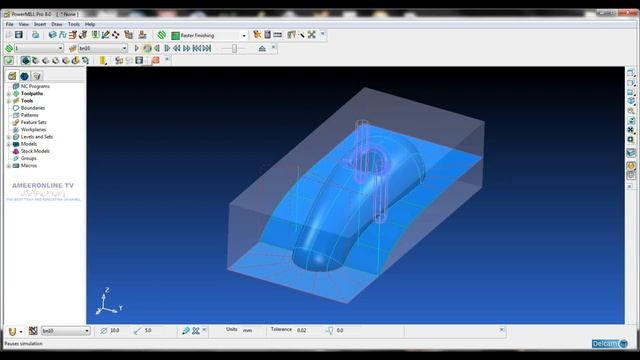Screen dimensions: 640x360
Task: Toggle ViewMill on/off
Action: pos(9,60)
